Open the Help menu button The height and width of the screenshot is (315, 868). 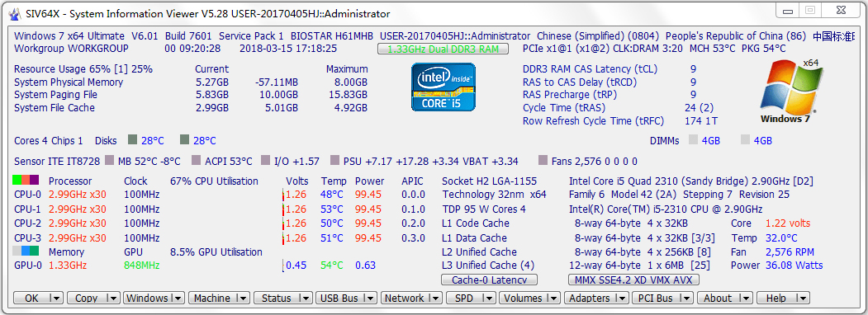pos(776,298)
